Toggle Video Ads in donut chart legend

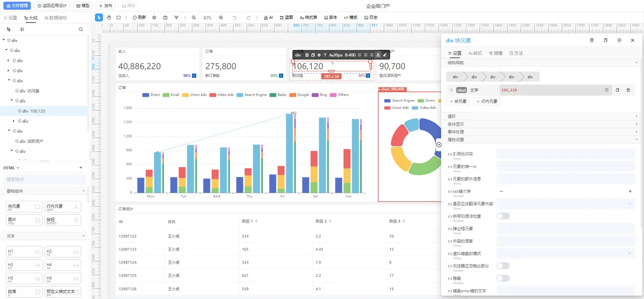(424, 108)
